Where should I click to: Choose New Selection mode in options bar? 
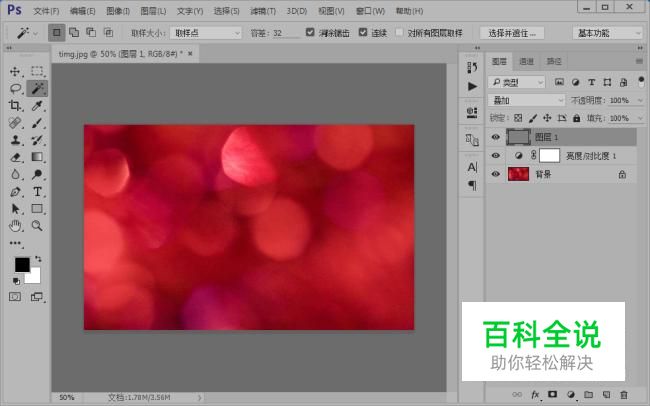point(56,32)
